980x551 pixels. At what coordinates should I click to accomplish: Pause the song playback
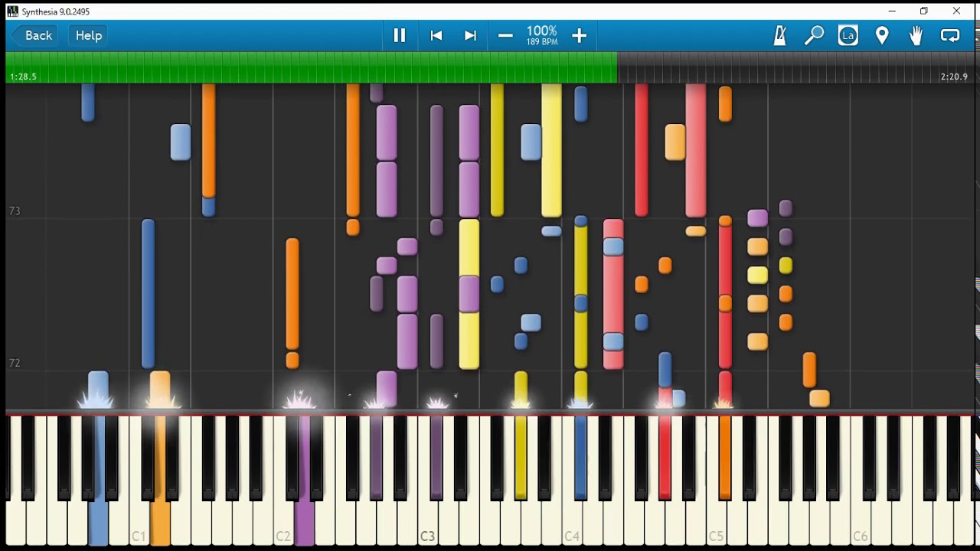pyautogui.click(x=400, y=35)
